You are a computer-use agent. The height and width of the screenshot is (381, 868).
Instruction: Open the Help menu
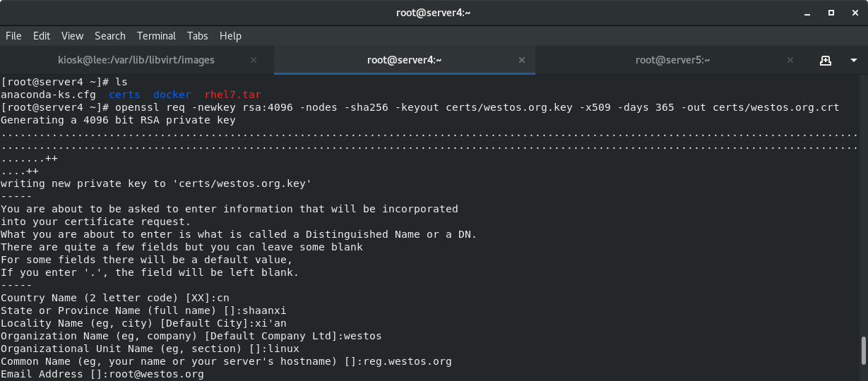(230, 36)
